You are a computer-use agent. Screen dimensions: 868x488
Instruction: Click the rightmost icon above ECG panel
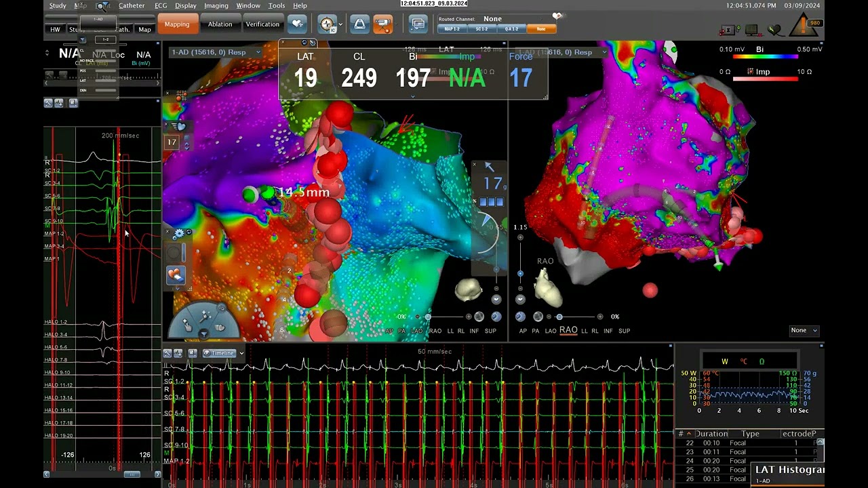[x=193, y=353]
